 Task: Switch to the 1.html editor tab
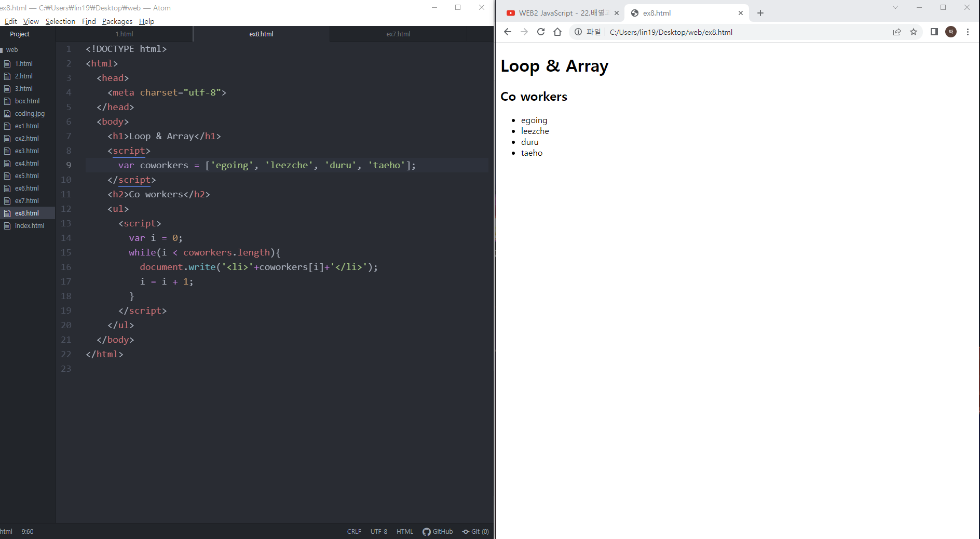[x=124, y=34]
